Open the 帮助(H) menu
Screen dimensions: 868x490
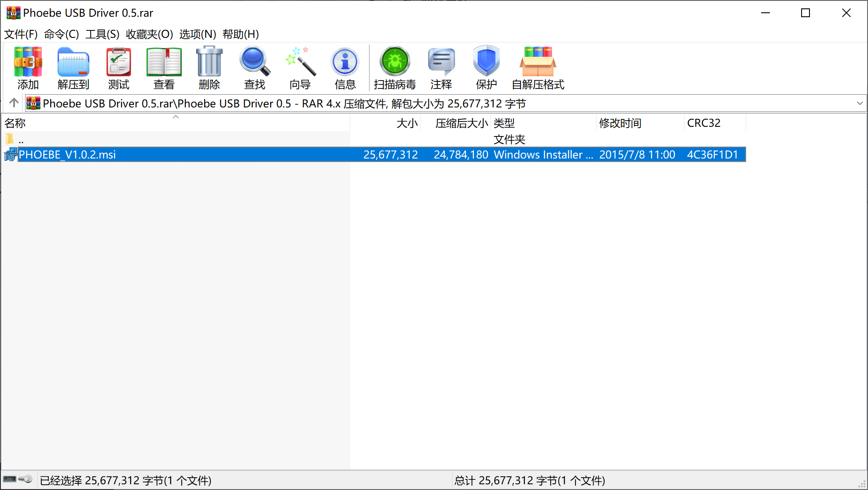pos(241,34)
